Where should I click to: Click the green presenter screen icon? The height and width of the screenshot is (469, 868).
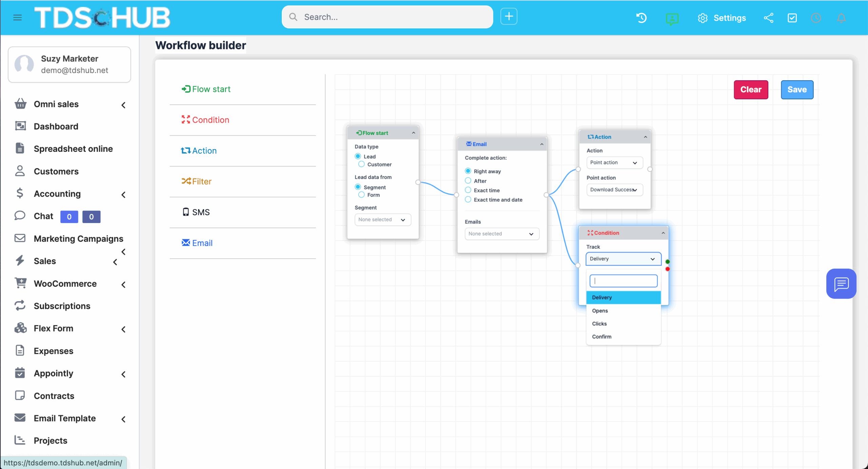pos(672,19)
